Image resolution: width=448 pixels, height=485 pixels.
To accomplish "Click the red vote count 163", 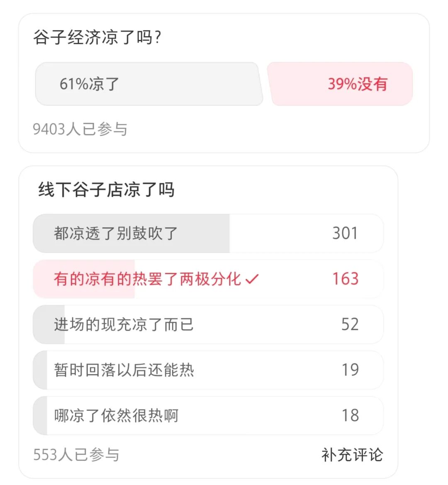I will tap(345, 279).
